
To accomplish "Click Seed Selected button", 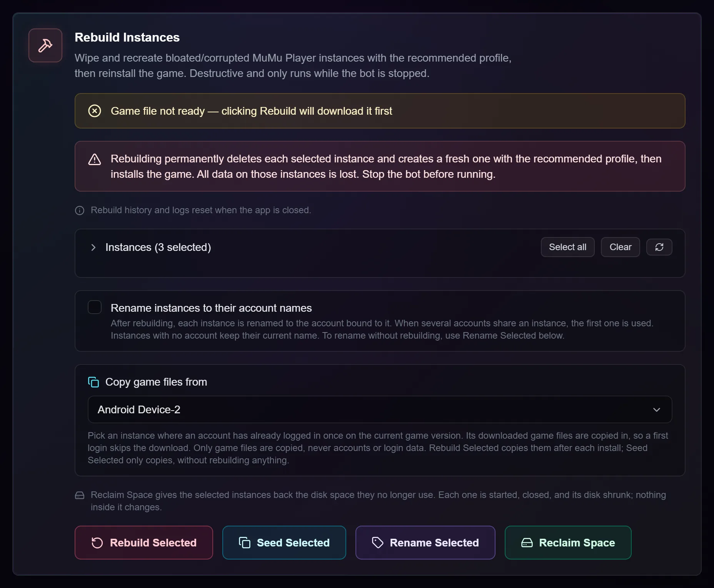I will point(284,543).
